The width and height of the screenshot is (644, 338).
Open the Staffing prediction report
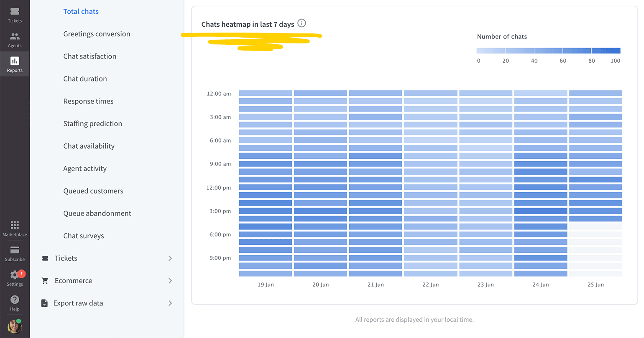(x=93, y=124)
